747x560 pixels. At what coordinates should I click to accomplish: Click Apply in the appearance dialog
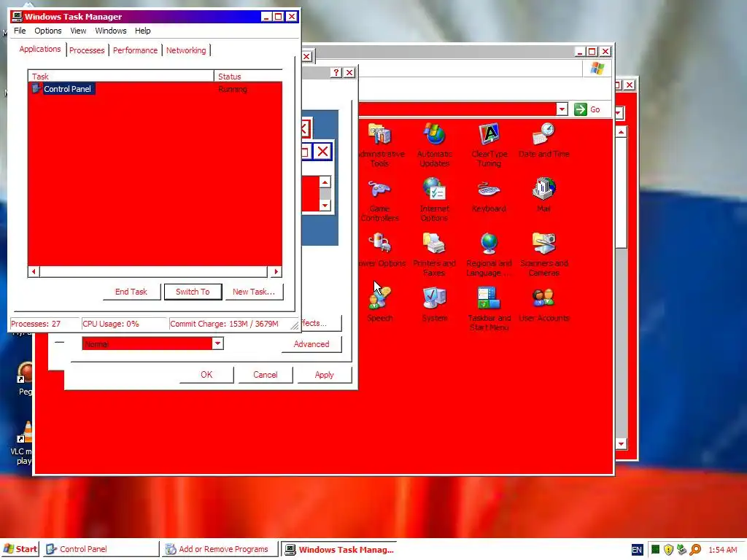(x=325, y=374)
